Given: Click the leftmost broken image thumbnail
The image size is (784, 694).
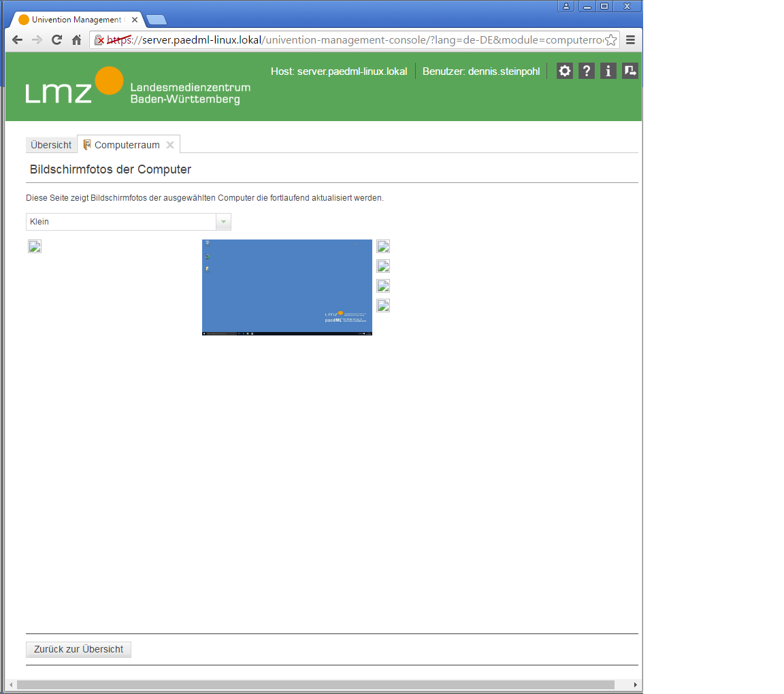Looking at the screenshot, I should pyautogui.click(x=35, y=246).
